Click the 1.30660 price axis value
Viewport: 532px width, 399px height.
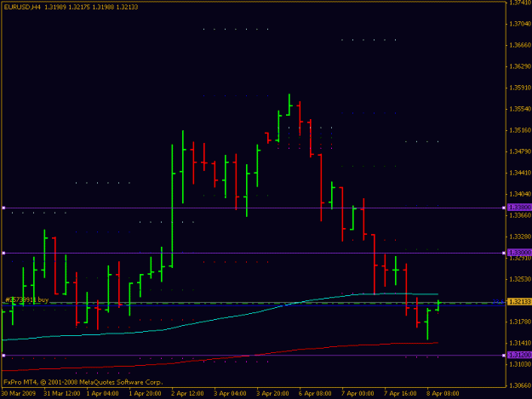tap(520, 385)
